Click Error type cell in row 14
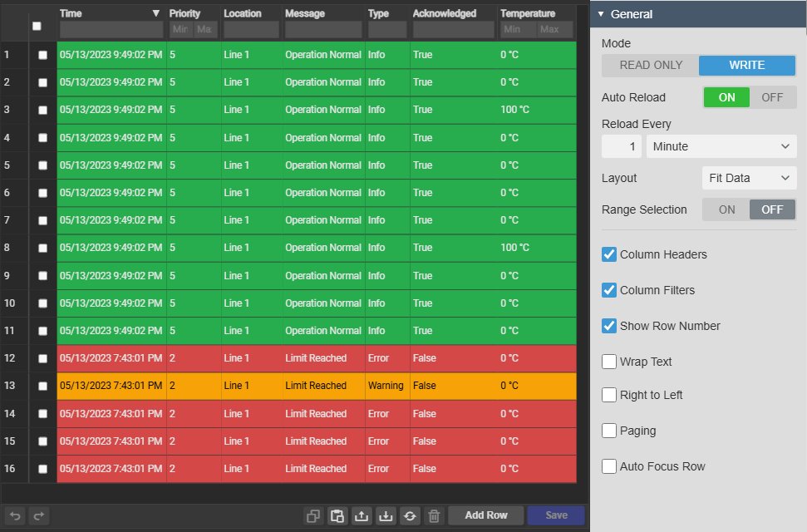The height and width of the screenshot is (532, 807). click(x=387, y=414)
